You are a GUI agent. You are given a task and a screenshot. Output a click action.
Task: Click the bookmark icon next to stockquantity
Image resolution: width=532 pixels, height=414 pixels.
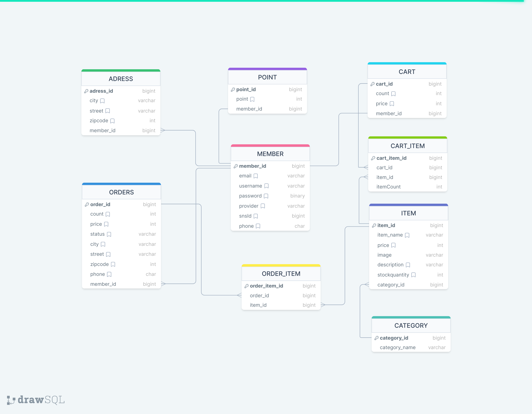tap(413, 275)
